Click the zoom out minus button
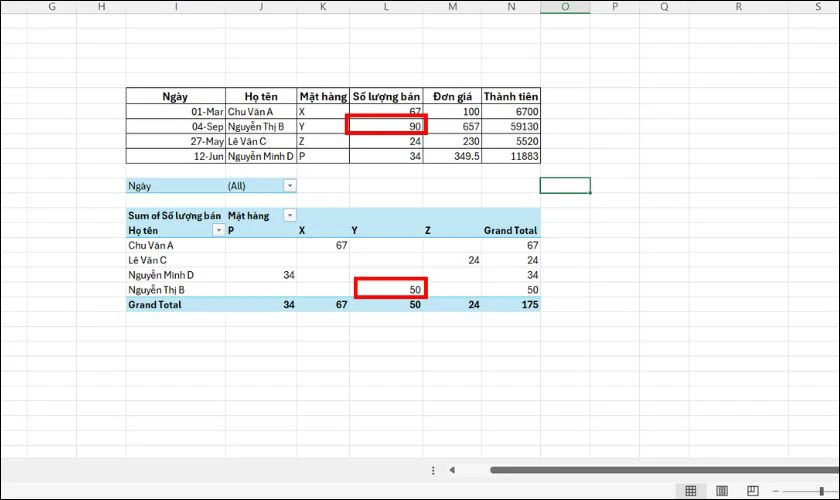The height and width of the screenshot is (500, 840). pos(775,491)
